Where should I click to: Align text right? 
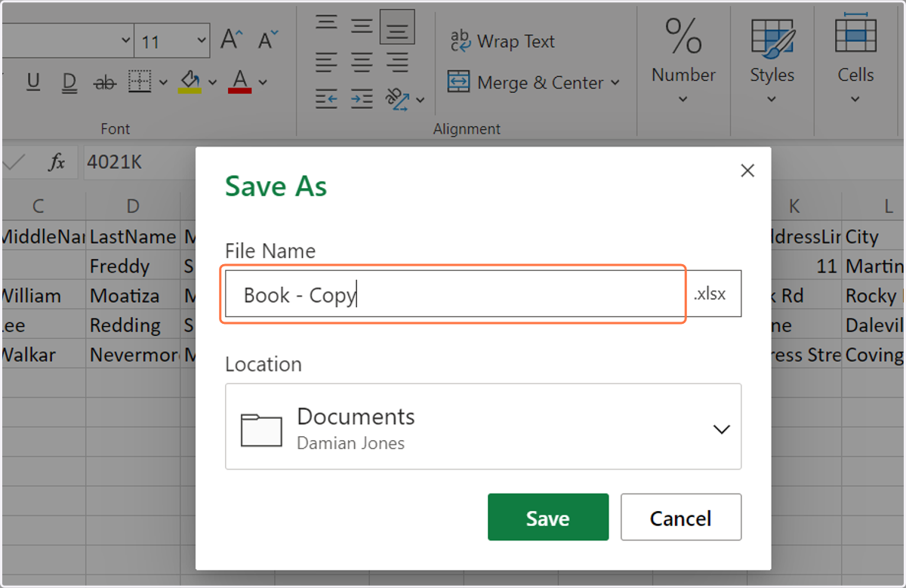click(397, 62)
